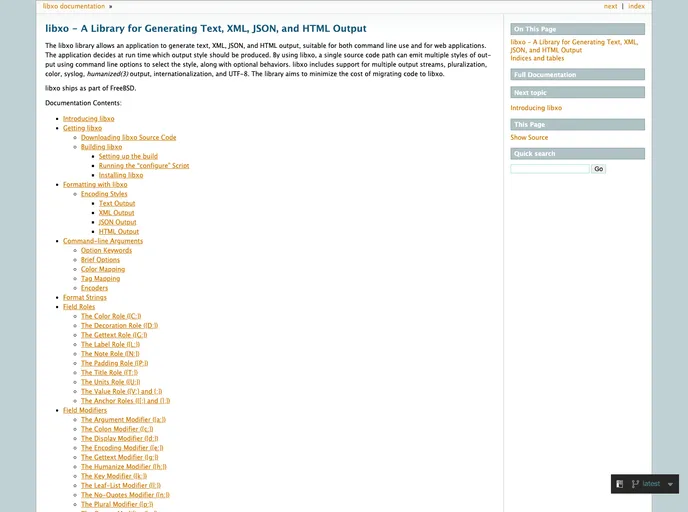Open Command-line Arguments link
The image size is (688, 512).
click(103, 241)
